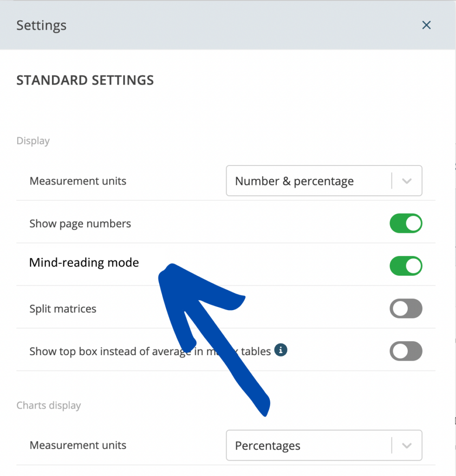Enable the Split matrices toggle
Screen dimensions: 456x476
(x=406, y=309)
